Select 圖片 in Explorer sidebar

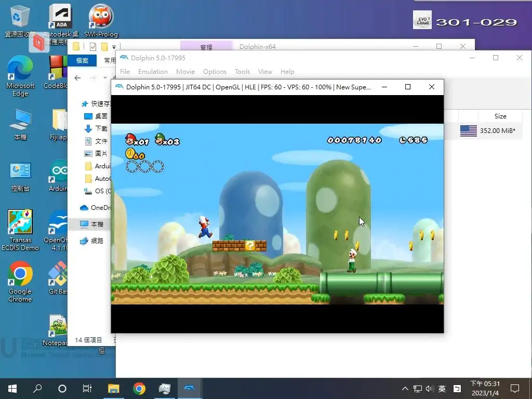coord(96,154)
